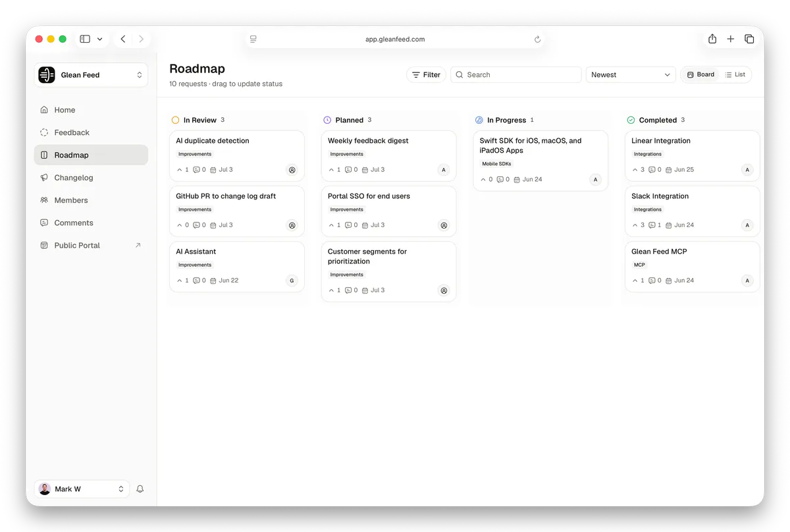
Task: Focus the Search input field
Action: coord(516,75)
